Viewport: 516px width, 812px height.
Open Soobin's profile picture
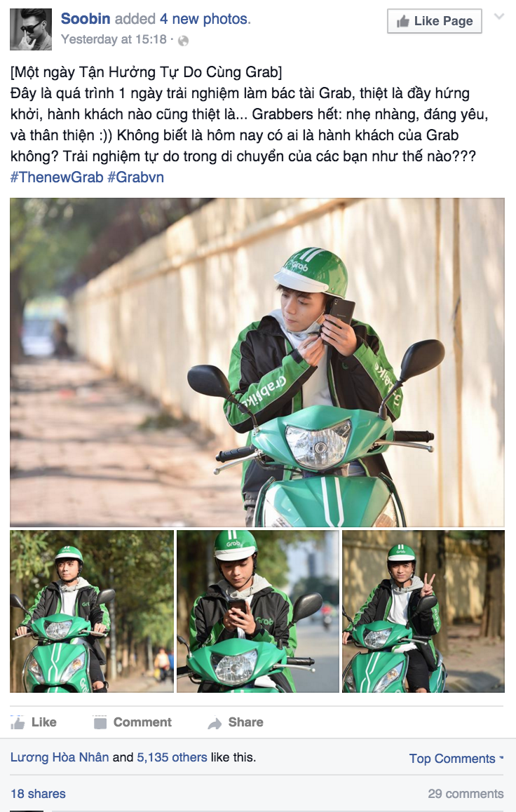(31, 29)
